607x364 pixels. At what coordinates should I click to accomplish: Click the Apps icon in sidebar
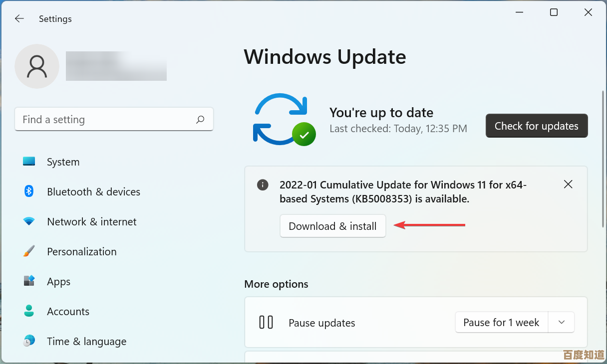point(29,281)
